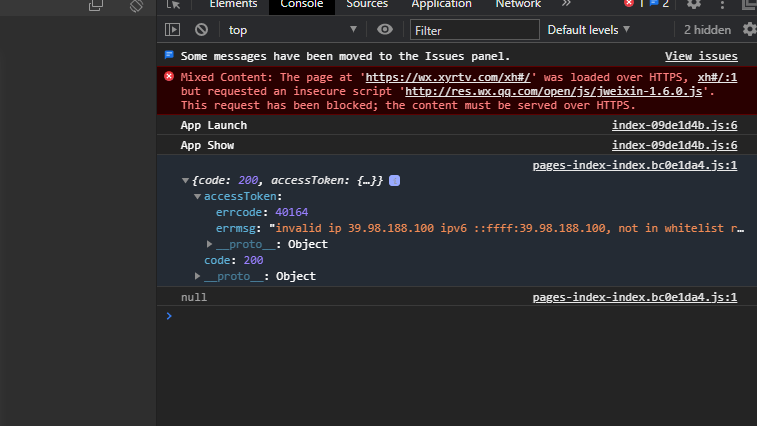Click the console Filter input field
Viewport: 757px width, 426px height.
[x=474, y=30]
